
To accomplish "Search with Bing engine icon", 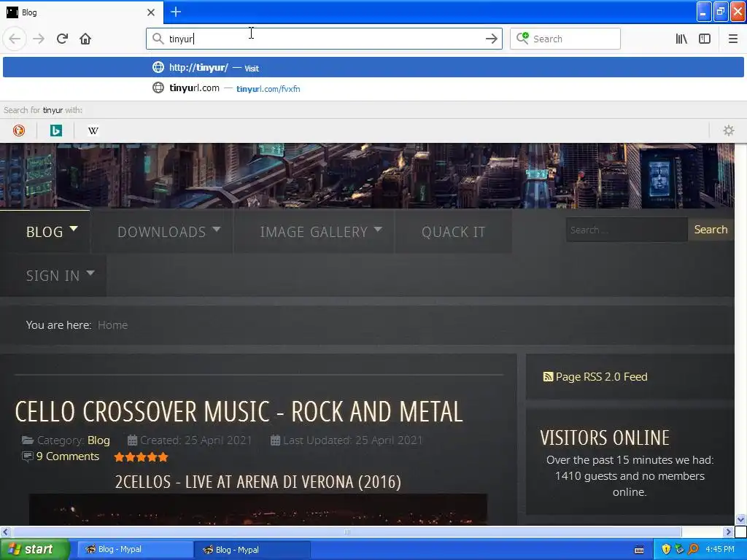I will pos(55,130).
